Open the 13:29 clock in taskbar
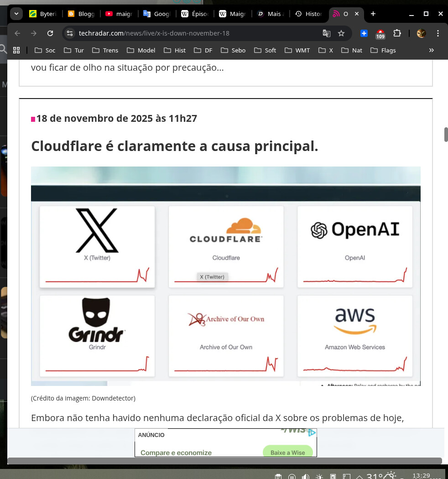Screen dimensions: 448x479 pyautogui.click(x=422, y=476)
